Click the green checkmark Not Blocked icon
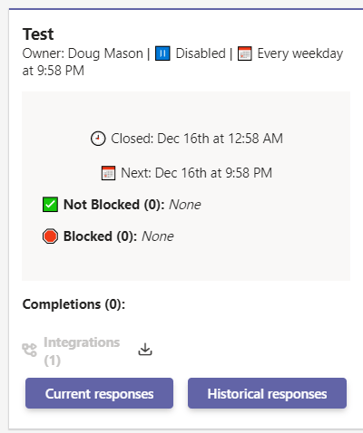 coord(50,204)
